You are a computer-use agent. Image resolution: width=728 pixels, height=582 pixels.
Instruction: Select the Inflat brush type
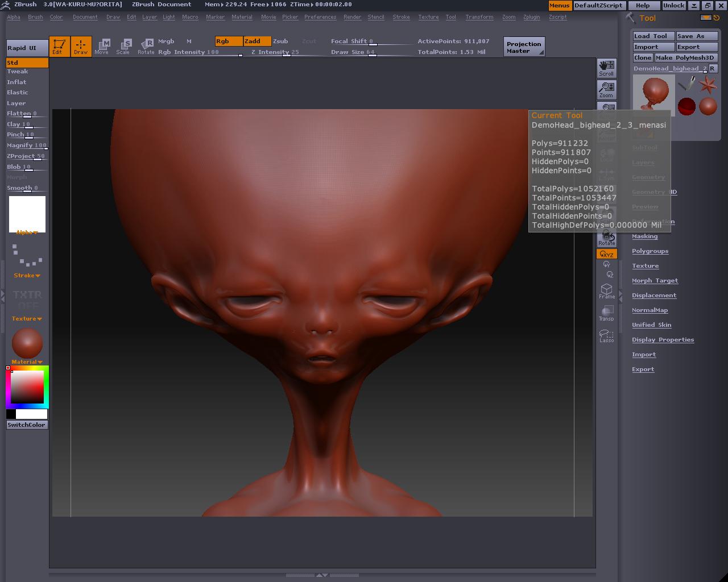16,82
